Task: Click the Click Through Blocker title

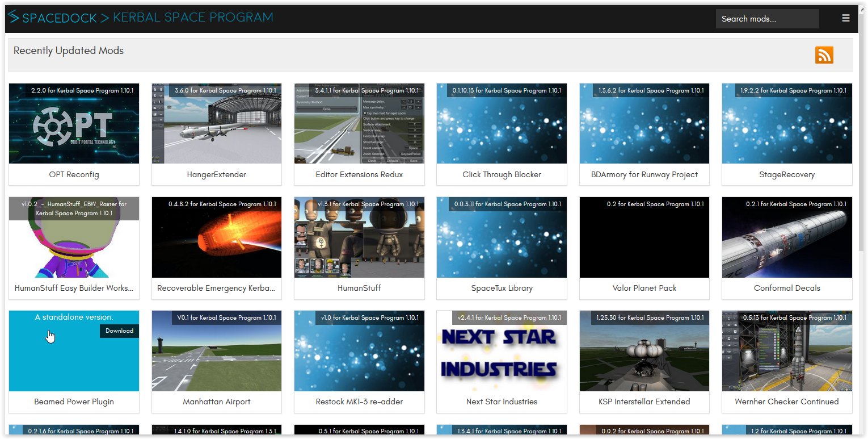Action: 502,174
